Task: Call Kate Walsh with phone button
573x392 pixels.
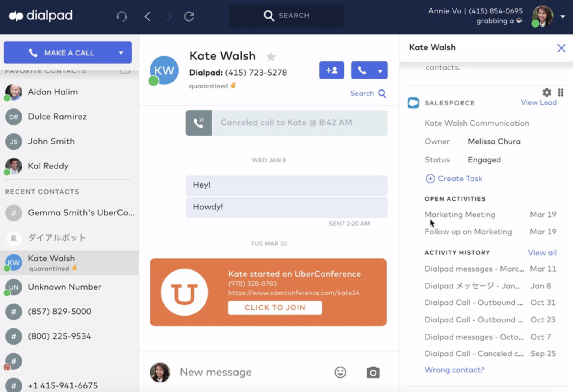Action: tap(362, 70)
